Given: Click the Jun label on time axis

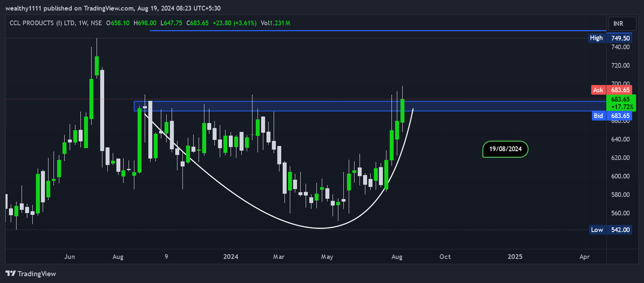Looking at the screenshot, I should [70, 257].
